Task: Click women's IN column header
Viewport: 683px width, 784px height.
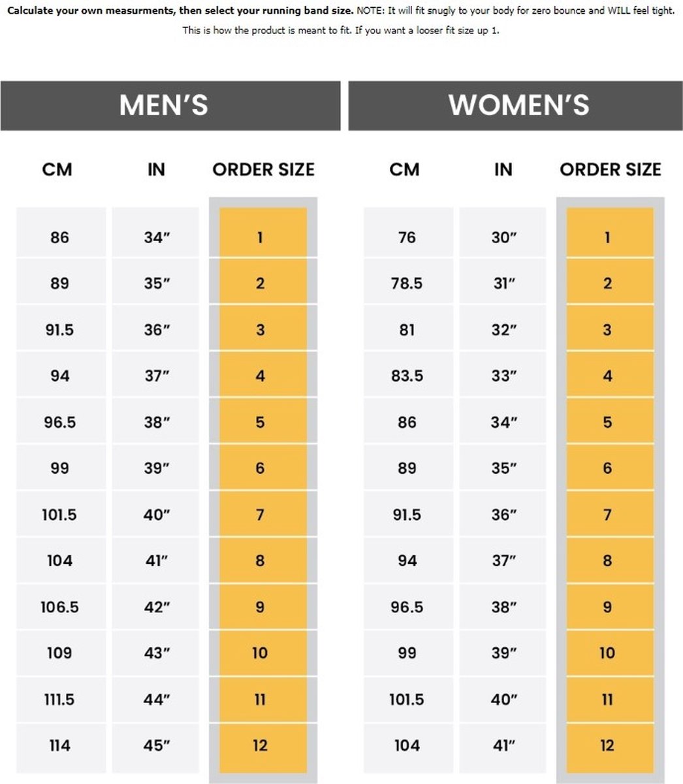Action: [x=503, y=170]
